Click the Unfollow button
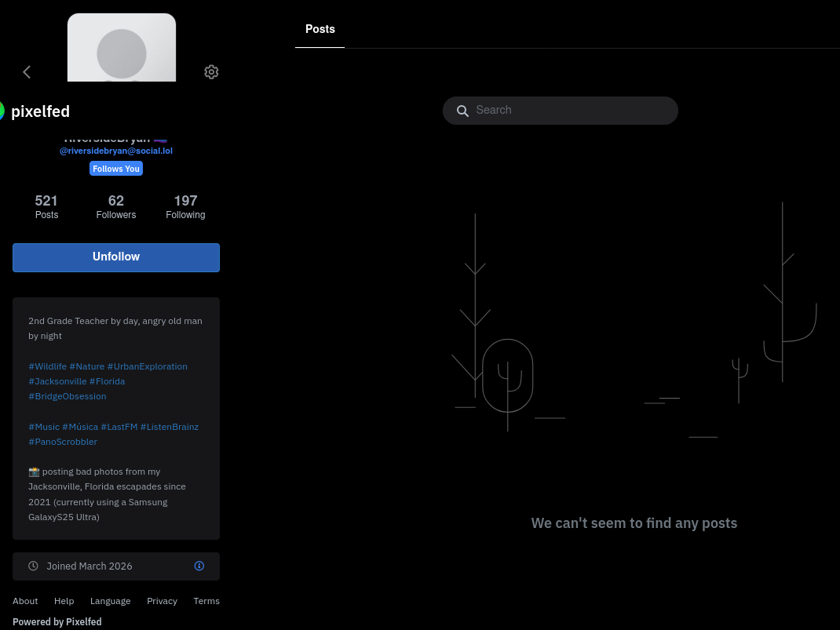The image size is (840, 630). [x=115, y=257]
